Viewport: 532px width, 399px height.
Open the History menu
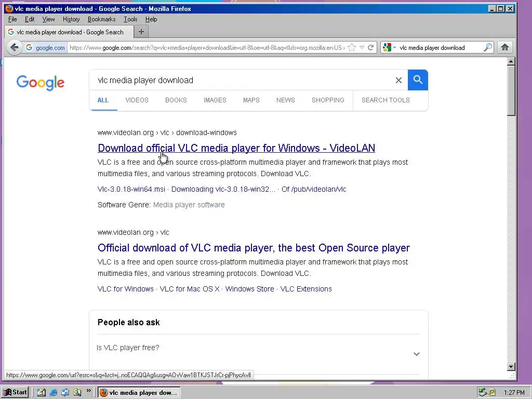[71, 19]
